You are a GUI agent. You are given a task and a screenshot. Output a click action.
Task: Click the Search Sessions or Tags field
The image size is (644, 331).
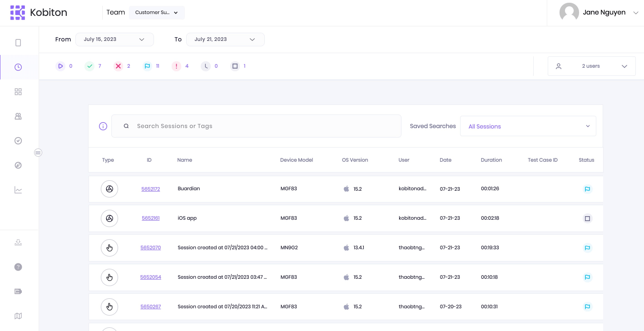pos(263,126)
